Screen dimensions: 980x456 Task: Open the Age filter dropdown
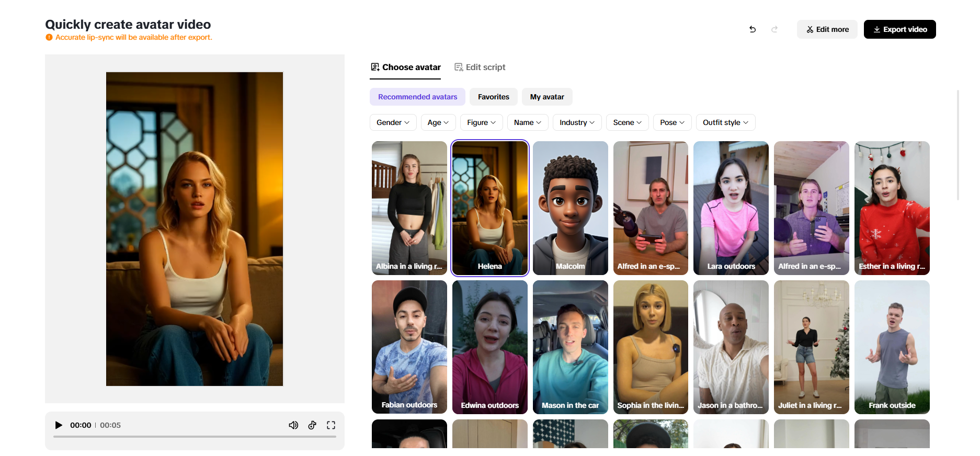(x=438, y=122)
